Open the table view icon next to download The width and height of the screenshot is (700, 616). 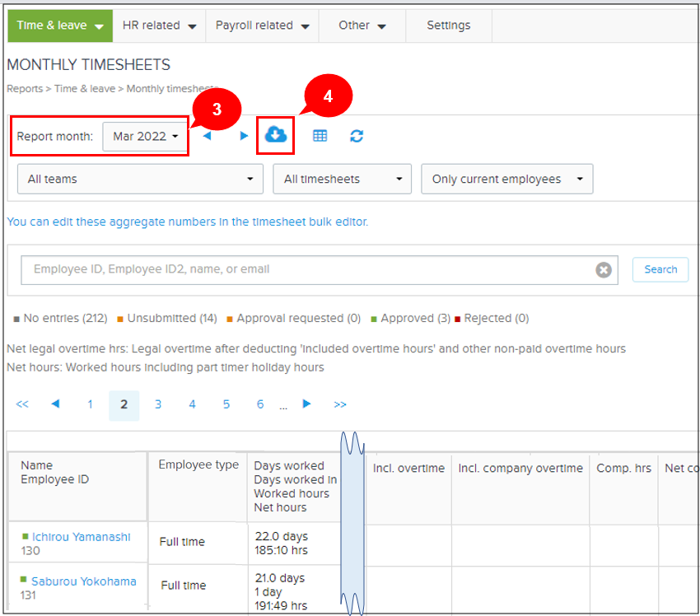point(320,135)
